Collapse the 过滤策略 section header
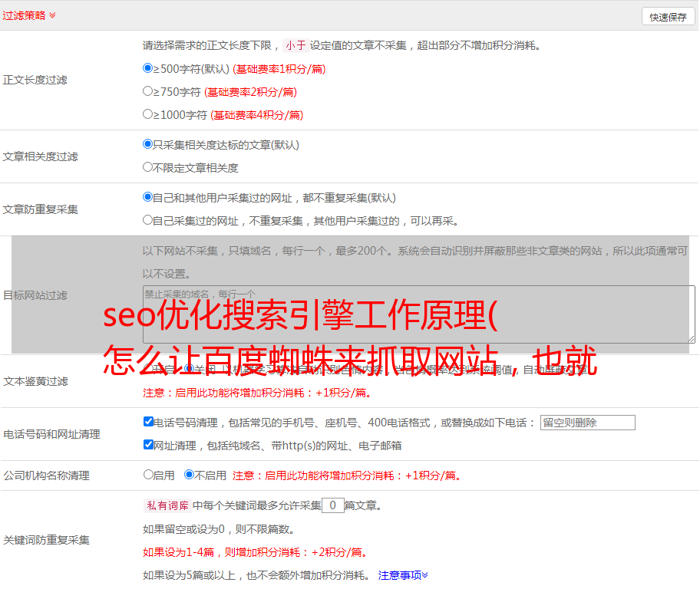This screenshot has height=589, width=700. pos(29,15)
